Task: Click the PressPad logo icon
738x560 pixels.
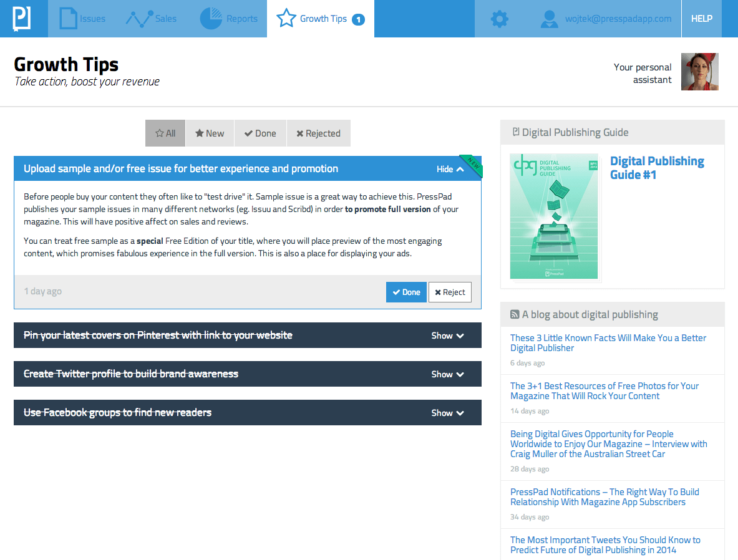Action: 21,19
